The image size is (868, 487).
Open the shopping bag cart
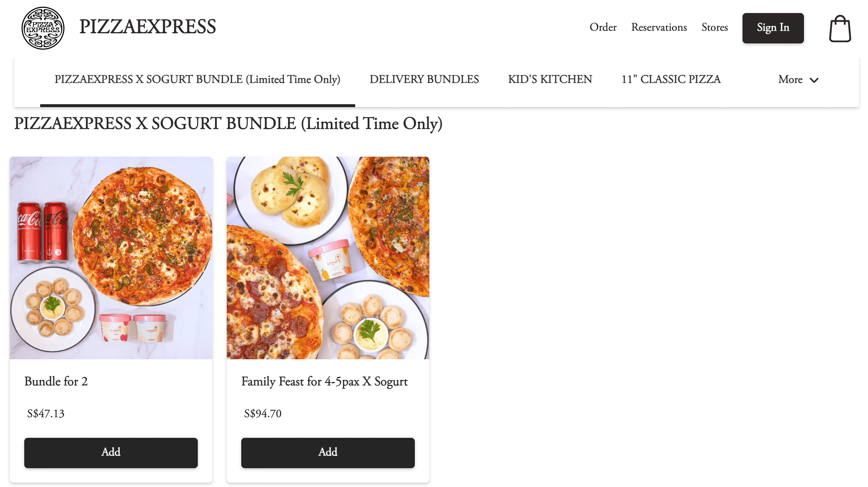click(x=840, y=29)
